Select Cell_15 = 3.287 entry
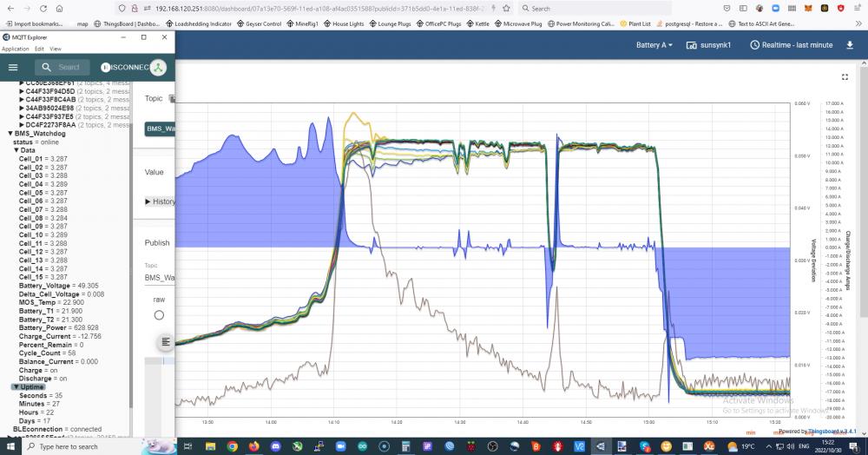Viewport: 868px width, 455px height. [x=43, y=277]
